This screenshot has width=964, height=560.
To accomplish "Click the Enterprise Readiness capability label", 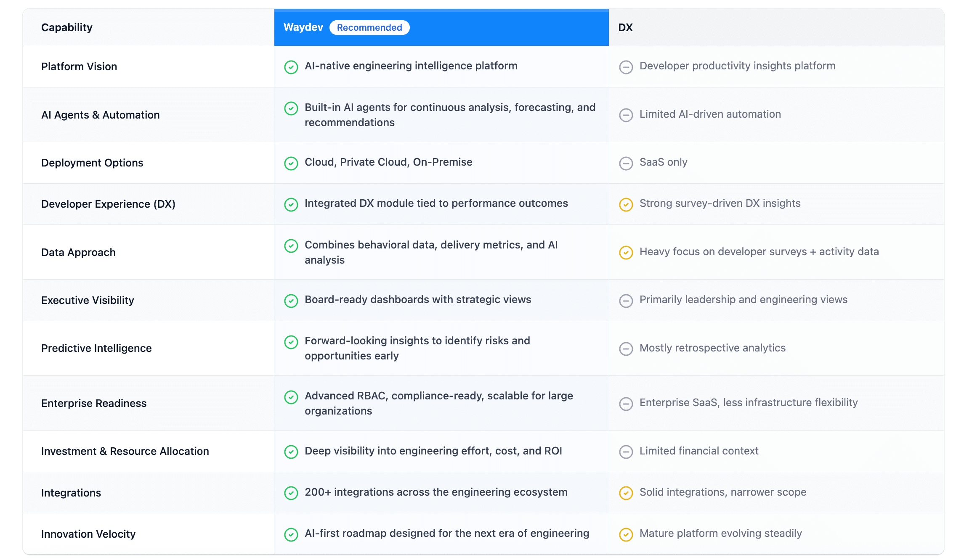I will pos(94,404).
